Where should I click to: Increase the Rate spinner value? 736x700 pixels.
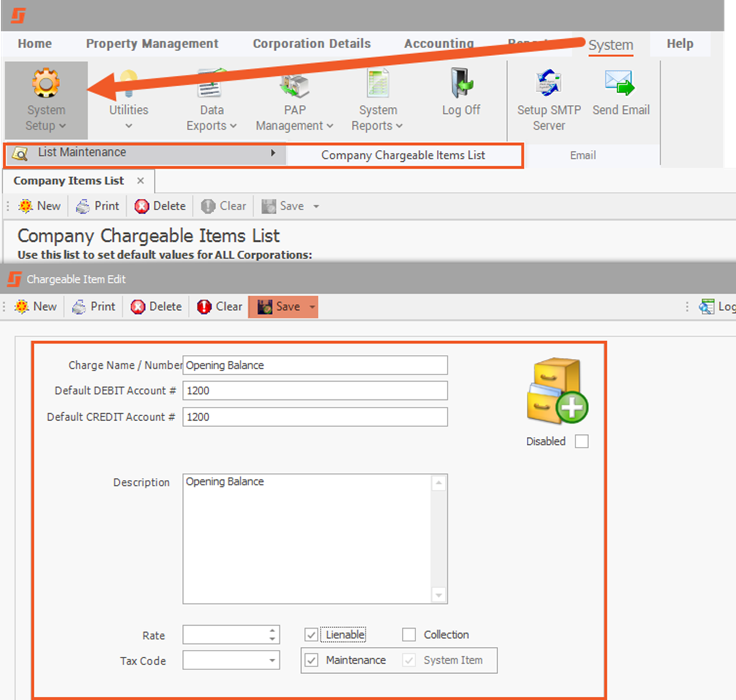coord(272,631)
